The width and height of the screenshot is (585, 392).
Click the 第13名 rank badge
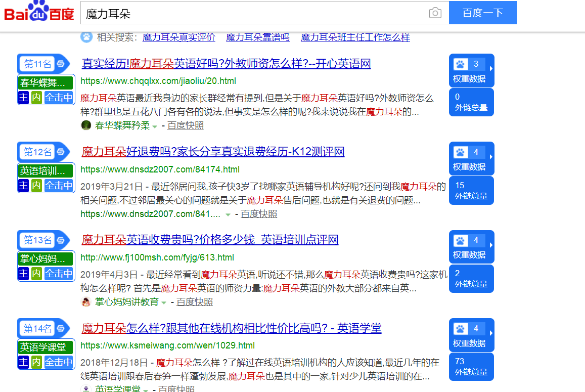click(44, 240)
